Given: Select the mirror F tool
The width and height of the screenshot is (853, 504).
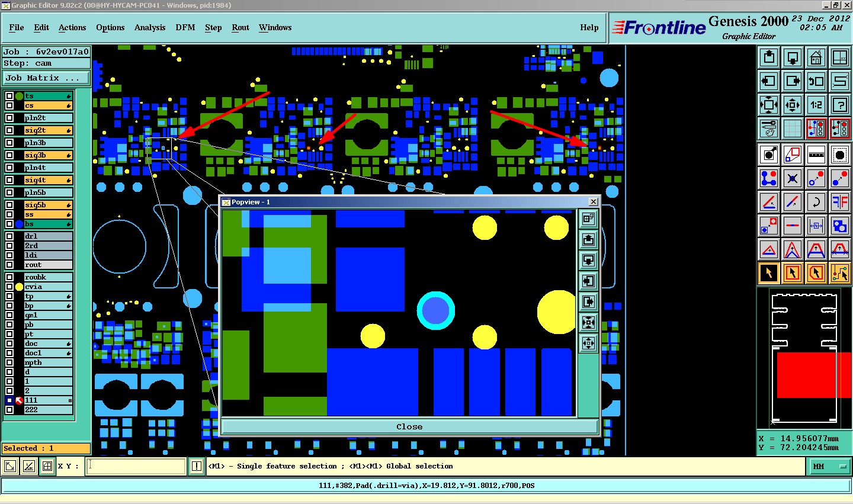Looking at the screenshot, I should click(840, 202).
